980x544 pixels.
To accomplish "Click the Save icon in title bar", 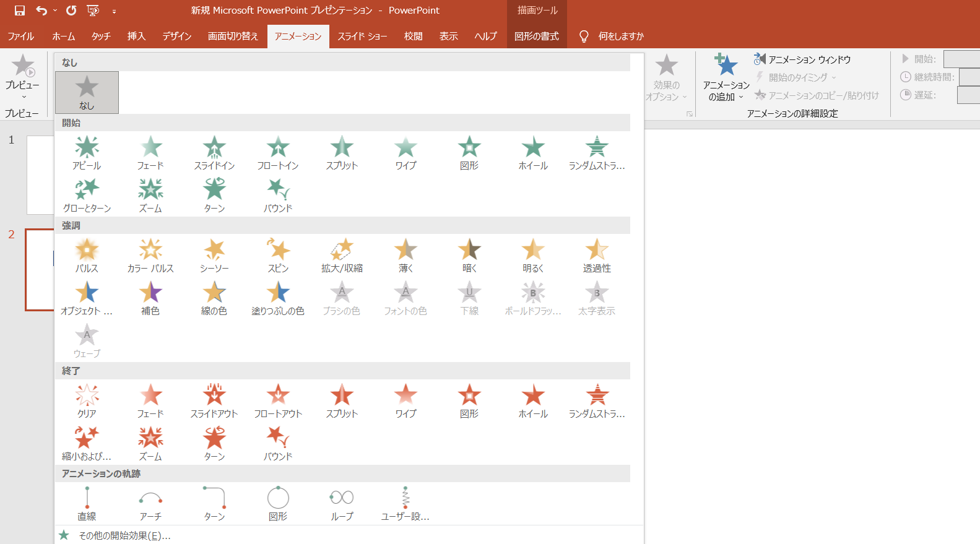I will (19, 11).
